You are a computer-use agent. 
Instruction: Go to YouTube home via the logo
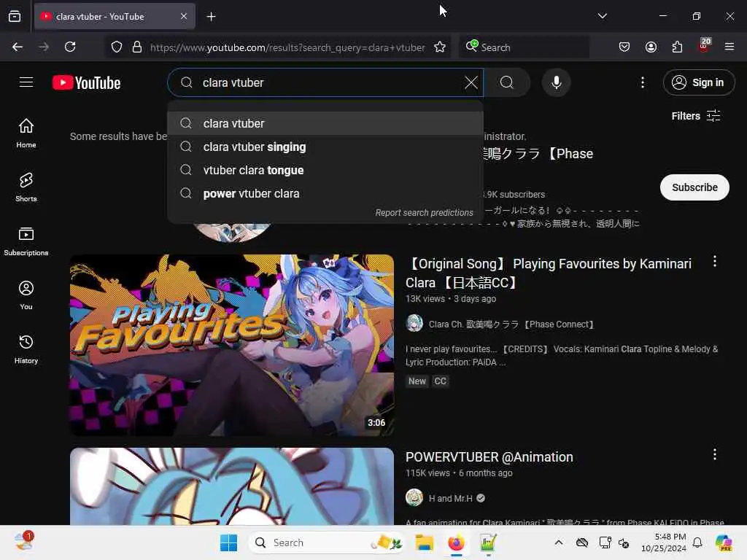pos(86,82)
